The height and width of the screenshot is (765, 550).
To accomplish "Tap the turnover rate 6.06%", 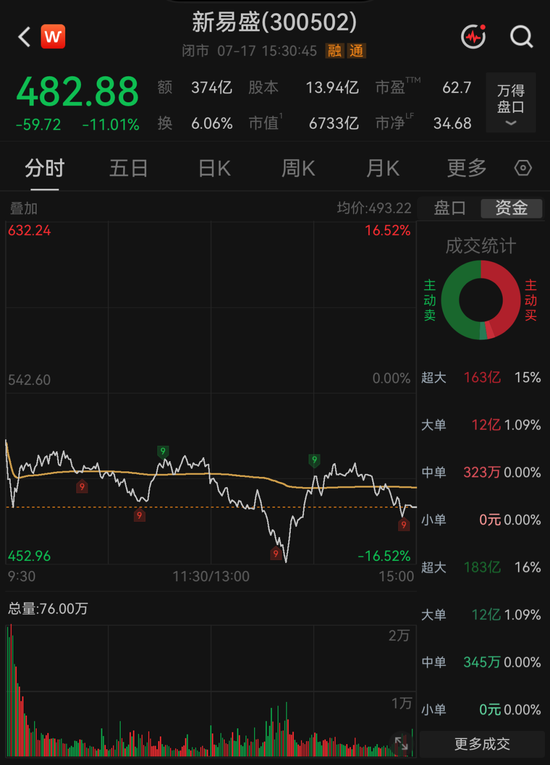I will click(212, 123).
